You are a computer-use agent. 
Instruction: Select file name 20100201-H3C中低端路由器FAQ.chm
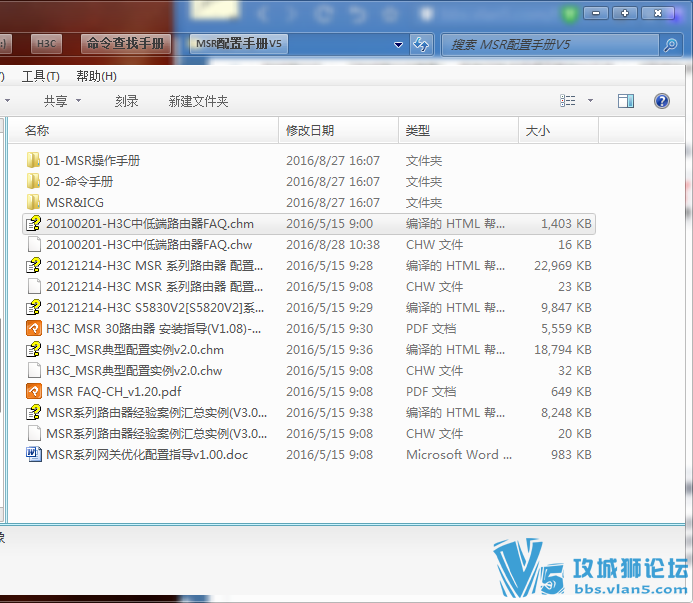click(x=150, y=224)
